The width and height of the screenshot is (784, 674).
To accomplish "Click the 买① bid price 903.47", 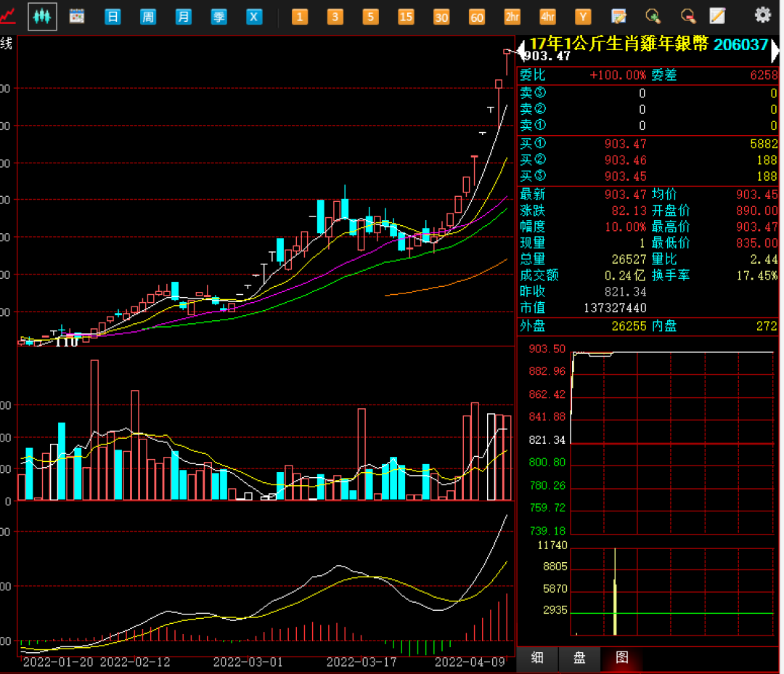I will pos(626,144).
